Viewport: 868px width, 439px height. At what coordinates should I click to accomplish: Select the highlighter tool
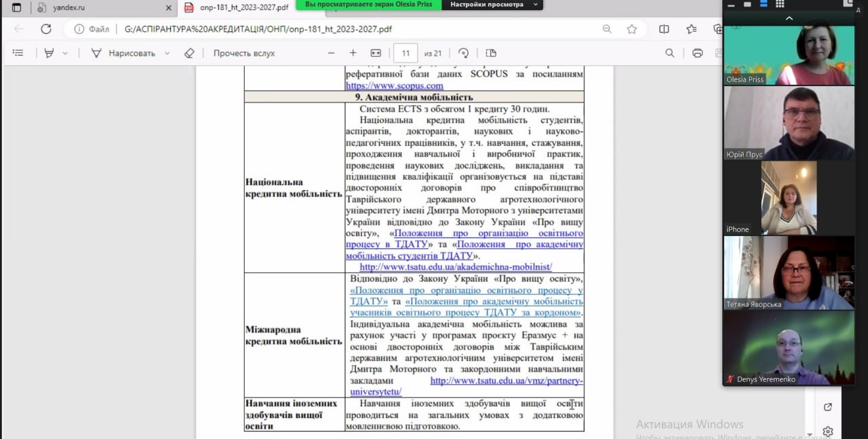(49, 53)
